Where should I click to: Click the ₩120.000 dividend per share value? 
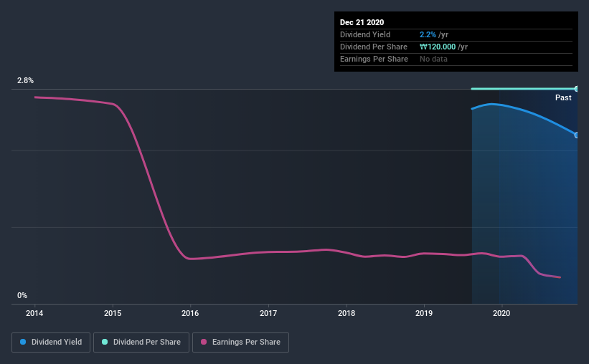[x=438, y=47]
